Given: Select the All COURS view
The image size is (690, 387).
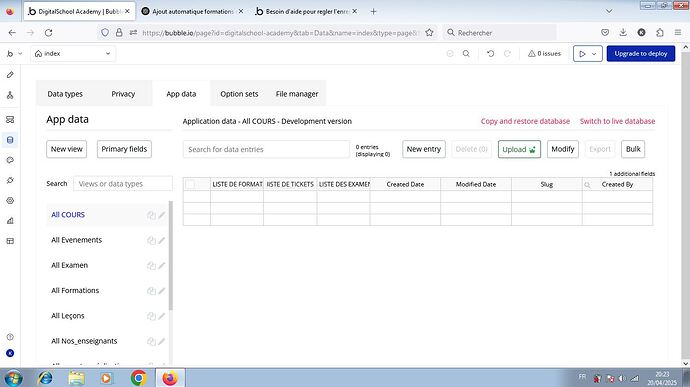Looking at the screenshot, I should click(68, 215).
